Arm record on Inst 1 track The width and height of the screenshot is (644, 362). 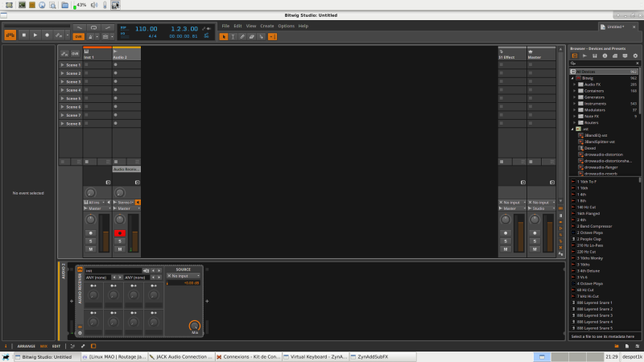(x=91, y=233)
